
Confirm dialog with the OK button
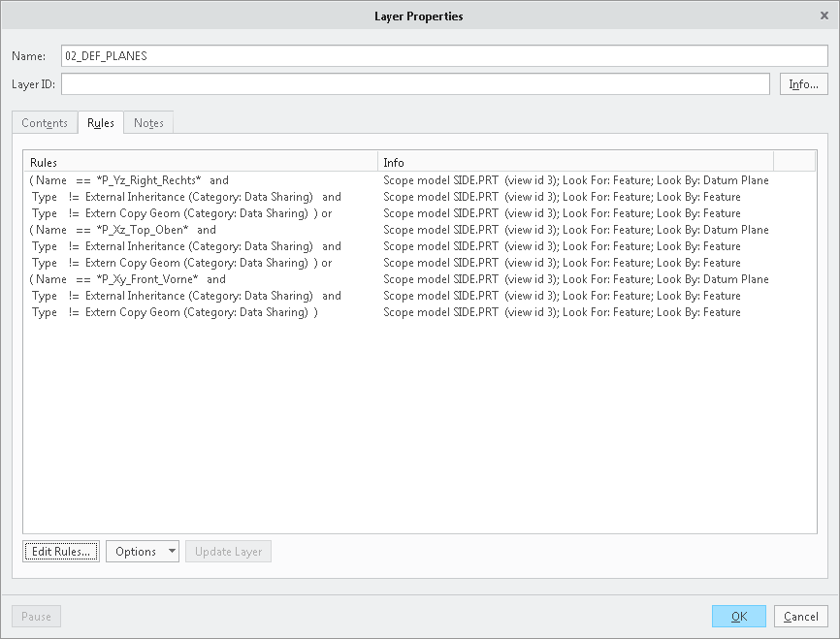click(738, 616)
